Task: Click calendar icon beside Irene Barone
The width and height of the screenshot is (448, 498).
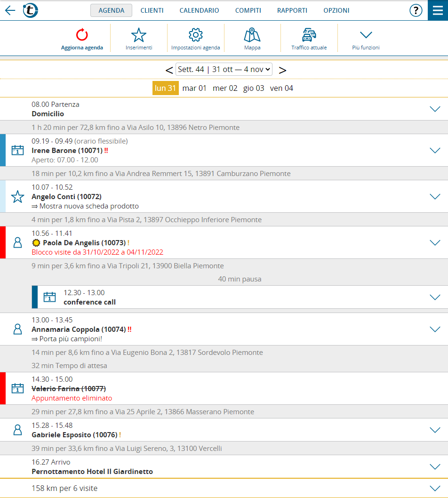Action: click(17, 150)
